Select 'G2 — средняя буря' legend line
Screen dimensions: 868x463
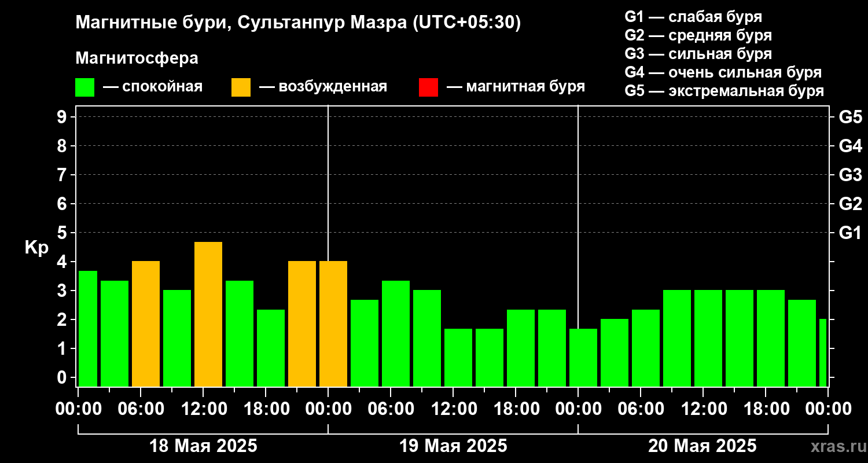point(698,35)
